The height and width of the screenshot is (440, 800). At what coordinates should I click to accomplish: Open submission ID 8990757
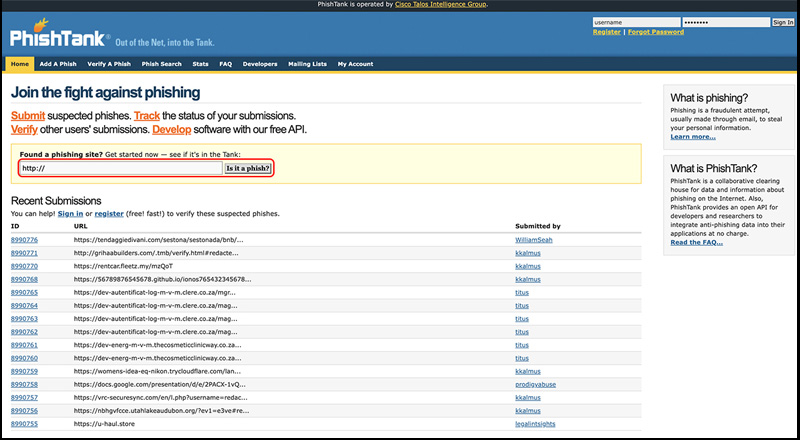[24, 398]
